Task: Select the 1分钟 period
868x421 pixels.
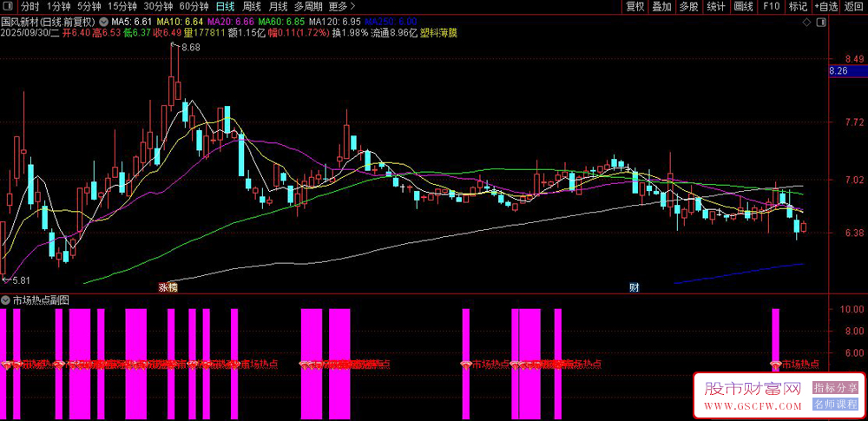Action: [58, 7]
